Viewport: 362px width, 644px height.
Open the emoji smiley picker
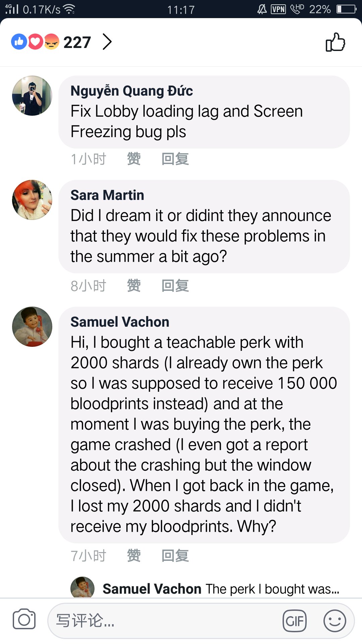[x=335, y=621]
